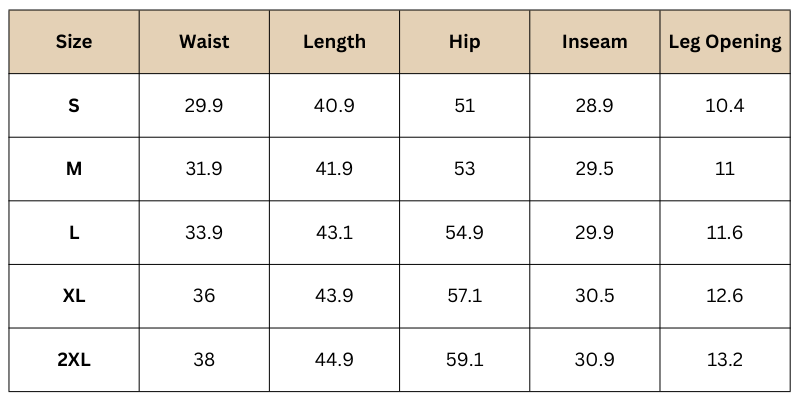The width and height of the screenshot is (800, 400).
Task: Click the Leg Opening column header
Action: coord(725,42)
